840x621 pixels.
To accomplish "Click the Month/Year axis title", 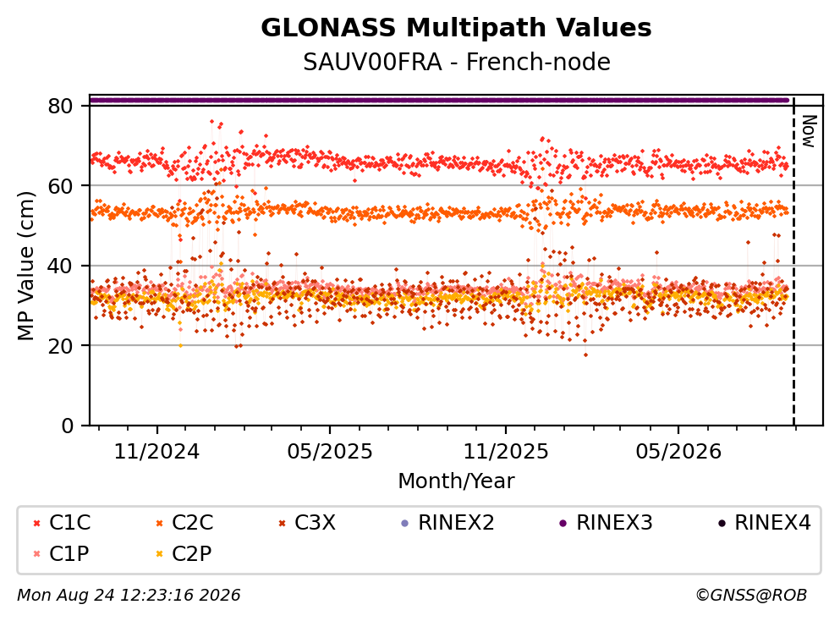I will (456, 481).
